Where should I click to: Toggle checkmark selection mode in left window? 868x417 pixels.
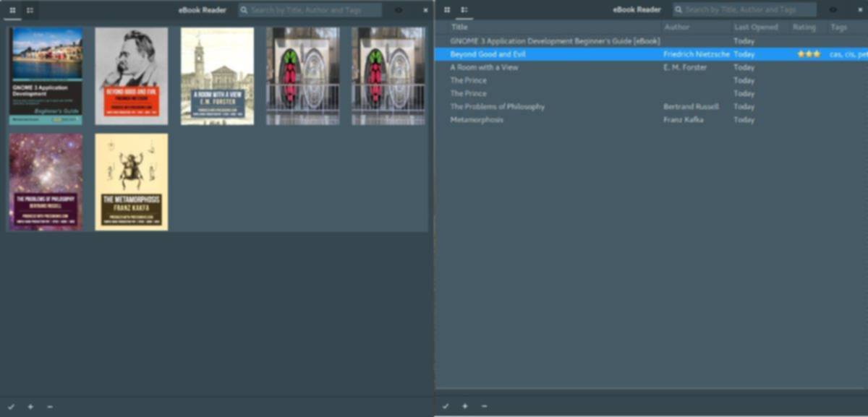pyautogui.click(x=11, y=407)
